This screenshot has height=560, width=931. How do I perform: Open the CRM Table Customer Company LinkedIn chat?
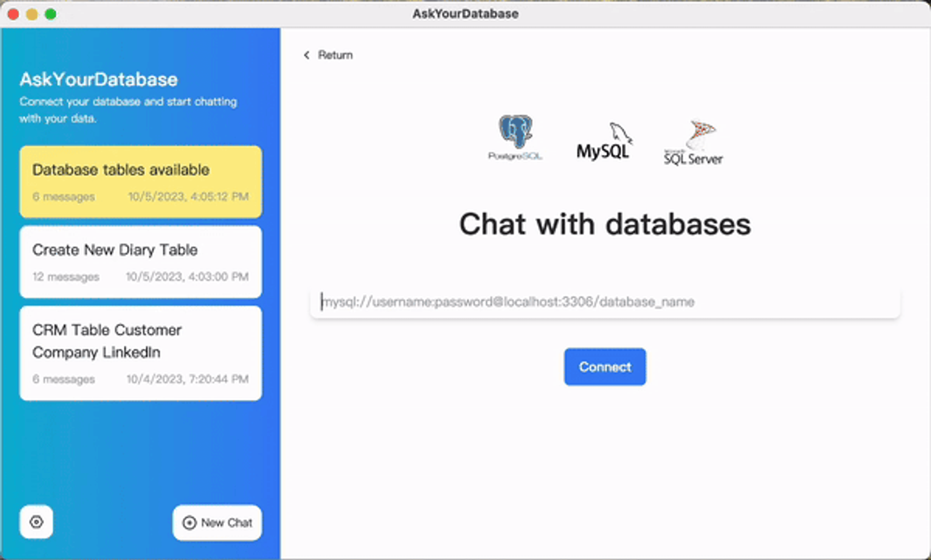tap(140, 353)
